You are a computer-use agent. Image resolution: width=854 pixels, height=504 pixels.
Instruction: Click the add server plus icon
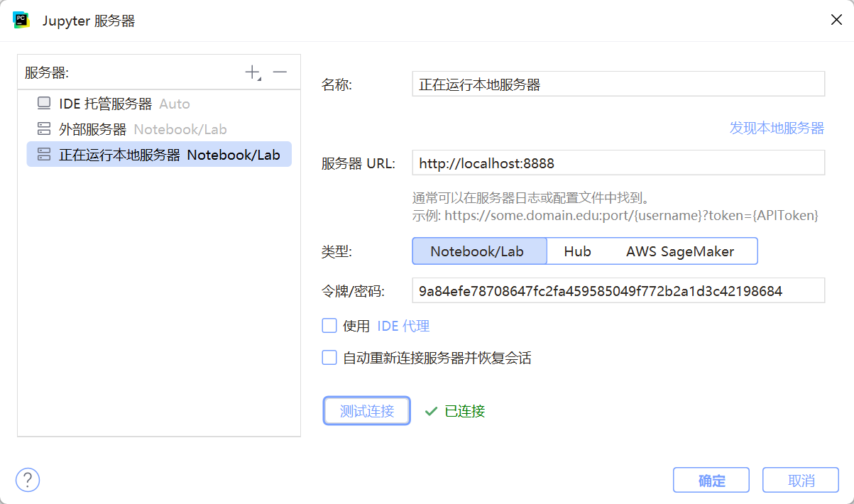(253, 72)
